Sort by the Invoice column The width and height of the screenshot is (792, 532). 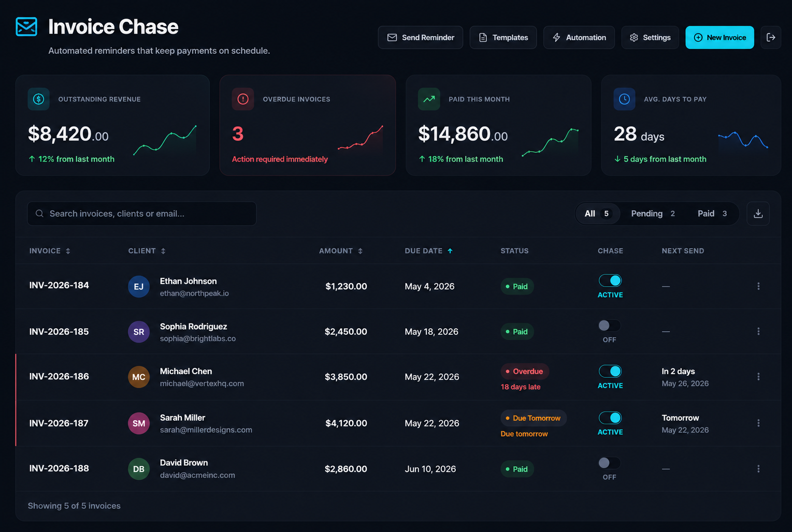[x=50, y=251]
